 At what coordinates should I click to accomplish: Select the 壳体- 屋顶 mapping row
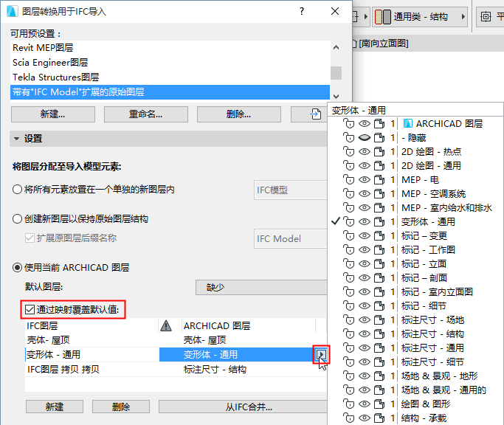coord(176,340)
